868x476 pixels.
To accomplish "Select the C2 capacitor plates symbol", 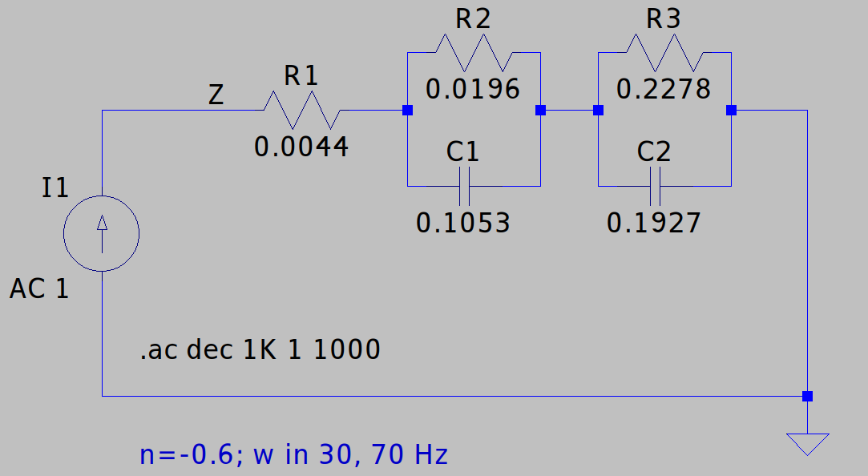I will pyautogui.click(x=654, y=186).
